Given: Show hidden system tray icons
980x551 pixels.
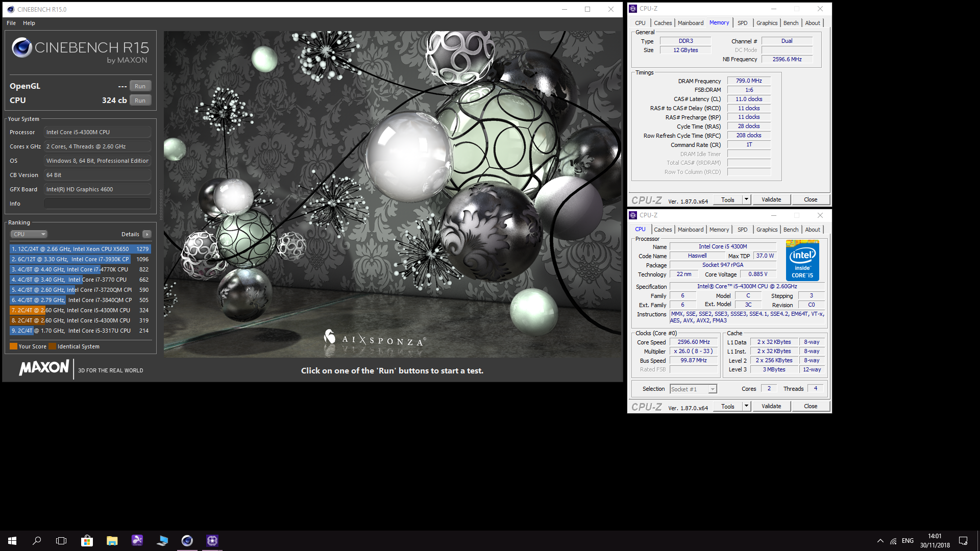Looking at the screenshot, I should click(880, 541).
